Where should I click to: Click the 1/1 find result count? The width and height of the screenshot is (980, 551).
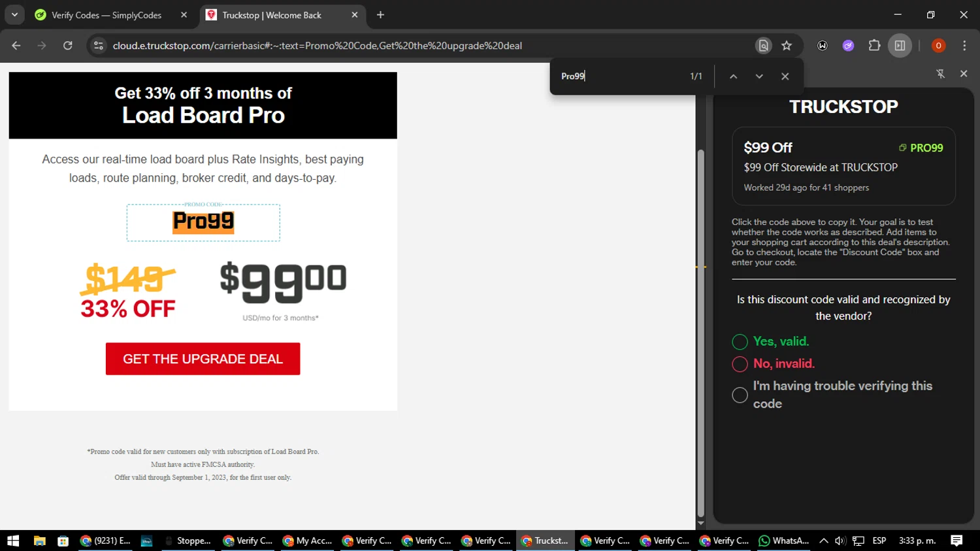696,76
